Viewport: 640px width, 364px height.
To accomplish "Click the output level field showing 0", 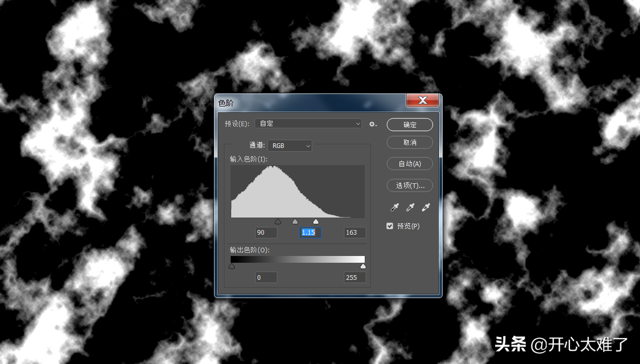I will [266, 277].
